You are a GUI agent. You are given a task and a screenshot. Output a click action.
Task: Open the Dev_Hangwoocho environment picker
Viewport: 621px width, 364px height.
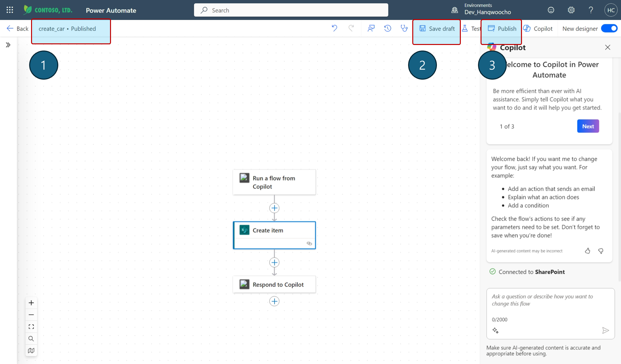[x=488, y=12]
